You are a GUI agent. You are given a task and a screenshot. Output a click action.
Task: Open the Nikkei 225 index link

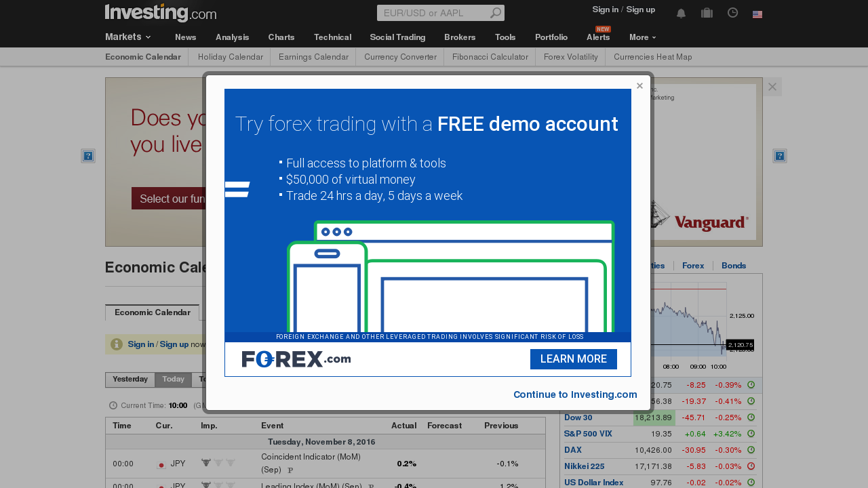585,466
